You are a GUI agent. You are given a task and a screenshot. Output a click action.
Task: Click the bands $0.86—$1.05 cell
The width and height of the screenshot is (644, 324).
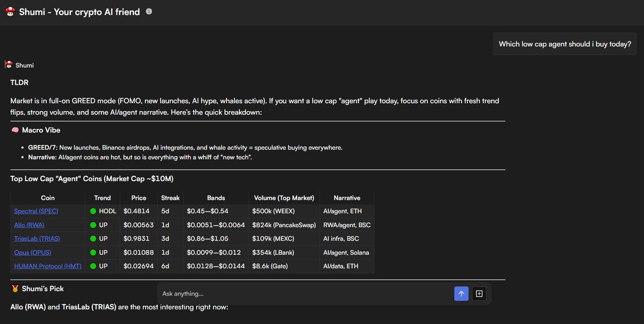tap(216, 239)
